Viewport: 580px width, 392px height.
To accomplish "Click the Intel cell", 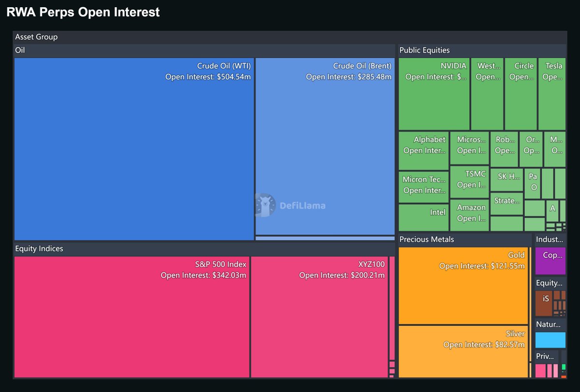I will click(423, 218).
